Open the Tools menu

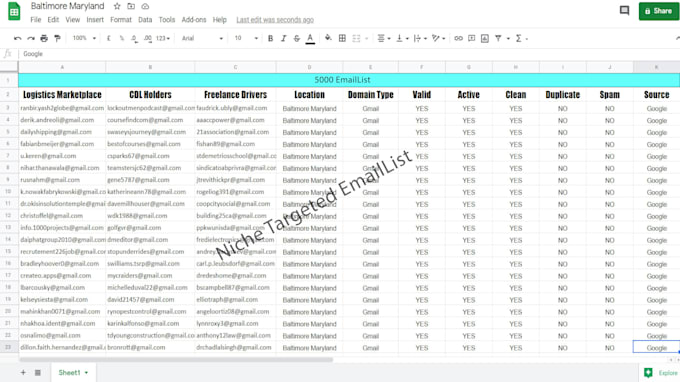(x=167, y=20)
